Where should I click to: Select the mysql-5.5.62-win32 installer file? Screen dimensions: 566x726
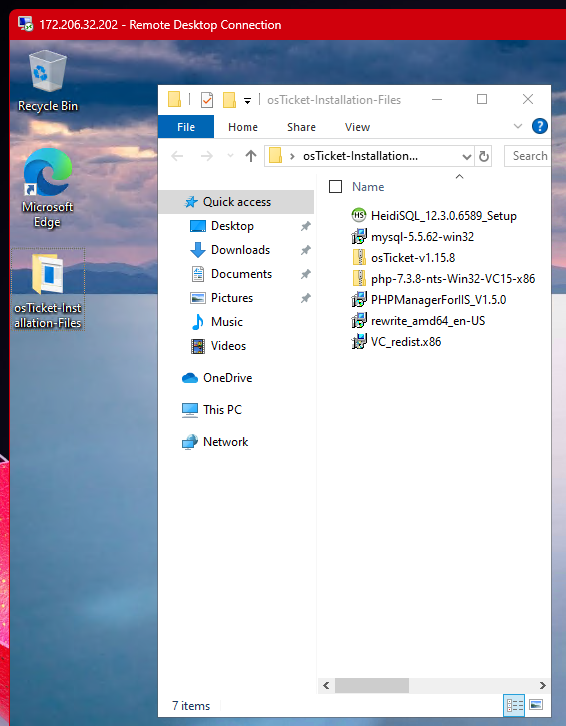tap(422, 237)
